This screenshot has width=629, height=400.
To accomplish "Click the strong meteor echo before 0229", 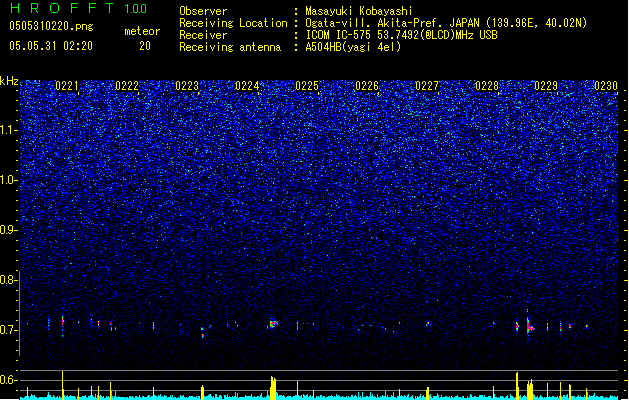I will pos(529,326).
